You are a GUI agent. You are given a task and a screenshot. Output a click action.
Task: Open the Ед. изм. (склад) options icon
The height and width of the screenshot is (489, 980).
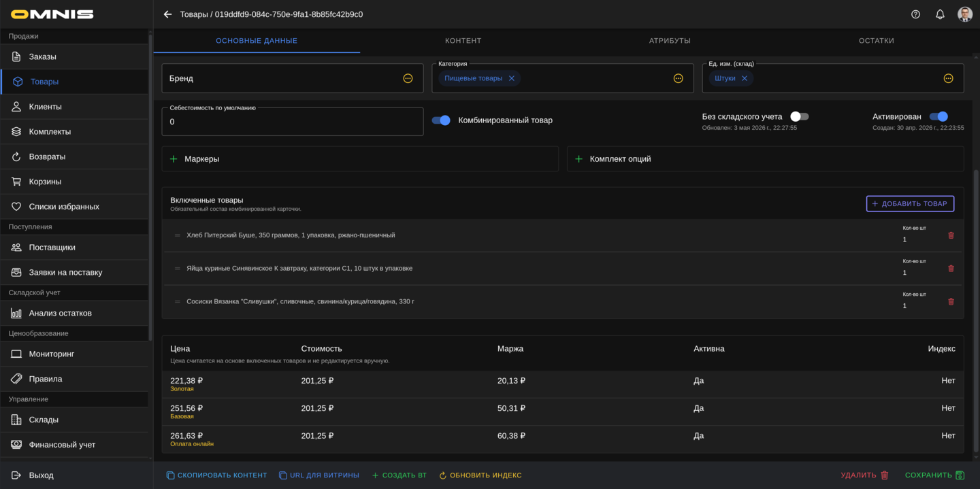pos(948,78)
